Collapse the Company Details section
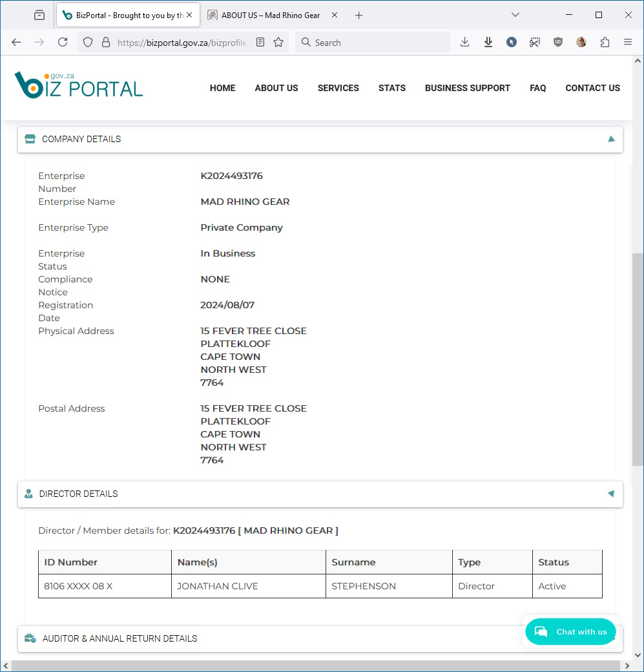 tap(611, 139)
